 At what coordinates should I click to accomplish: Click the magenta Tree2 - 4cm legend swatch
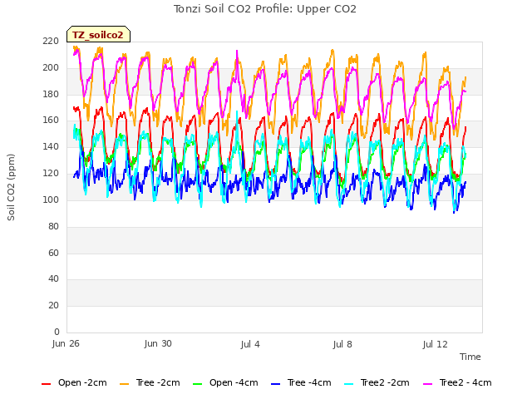[x=428, y=384]
